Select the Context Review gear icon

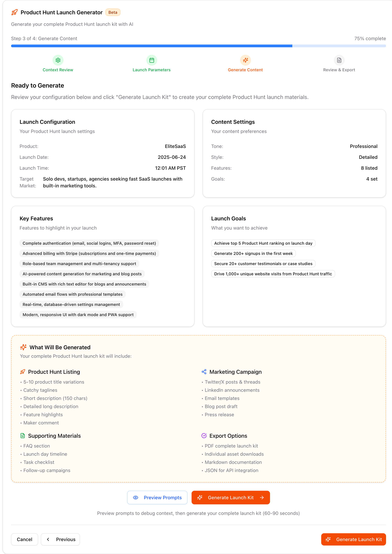click(x=58, y=60)
